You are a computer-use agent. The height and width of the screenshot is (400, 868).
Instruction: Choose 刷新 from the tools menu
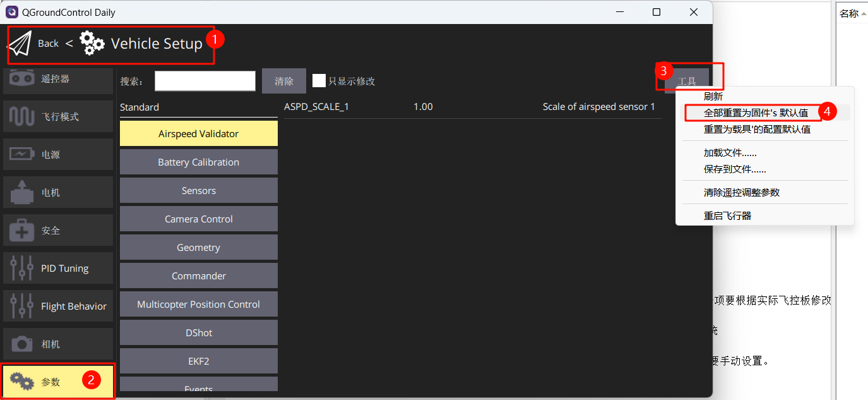pyautogui.click(x=713, y=97)
